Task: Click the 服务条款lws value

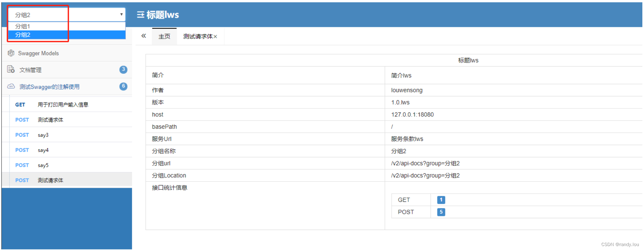Action: 407,139
